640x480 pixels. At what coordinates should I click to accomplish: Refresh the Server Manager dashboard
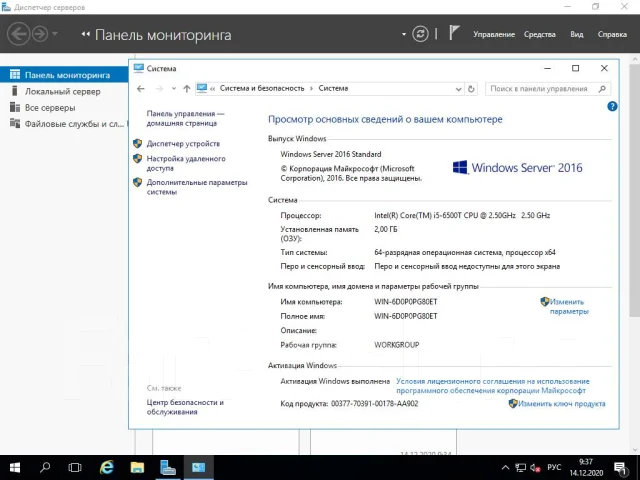pos(420,34)
